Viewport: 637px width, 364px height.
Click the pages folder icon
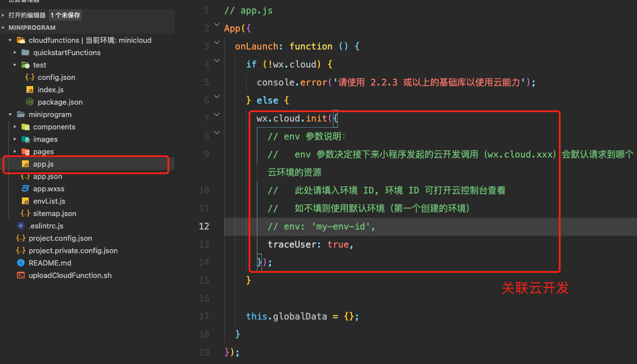click(x=25, y=152)
